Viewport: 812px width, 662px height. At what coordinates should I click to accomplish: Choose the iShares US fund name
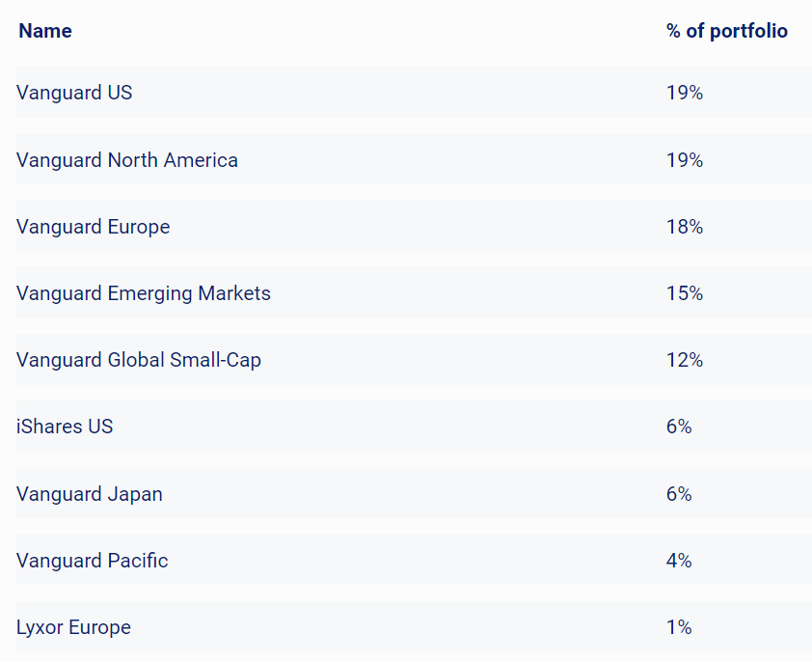pyautogui.click(x=65, y=427)
